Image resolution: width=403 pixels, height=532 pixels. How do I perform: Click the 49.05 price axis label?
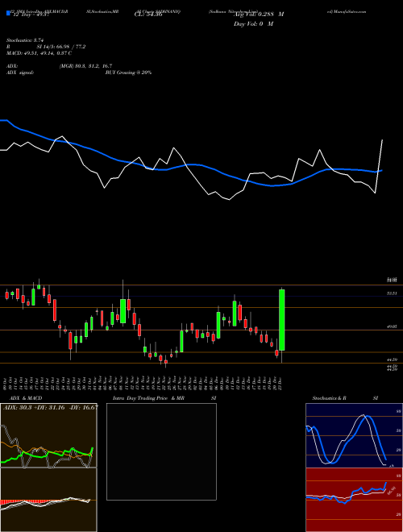[392, 326]
